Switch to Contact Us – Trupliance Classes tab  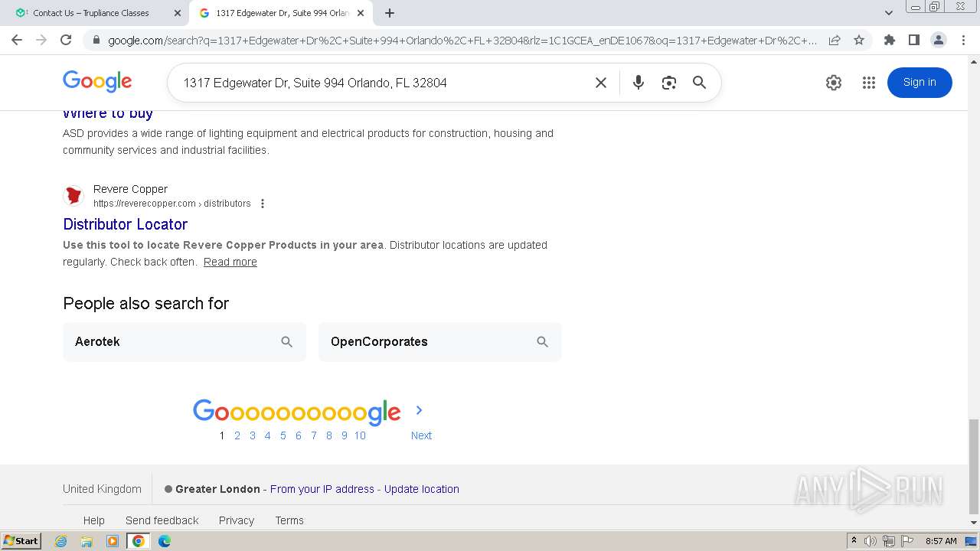[x=90, y=13]
